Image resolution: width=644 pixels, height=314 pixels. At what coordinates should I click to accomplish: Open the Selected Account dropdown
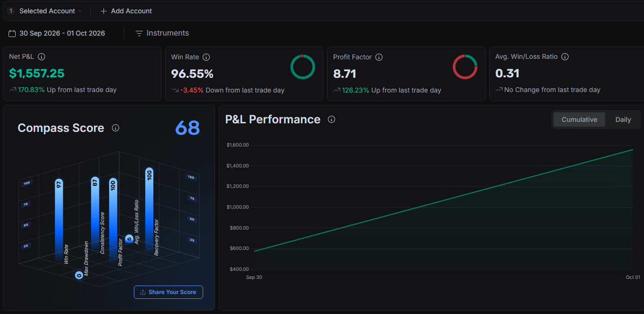tap(45, 11)
